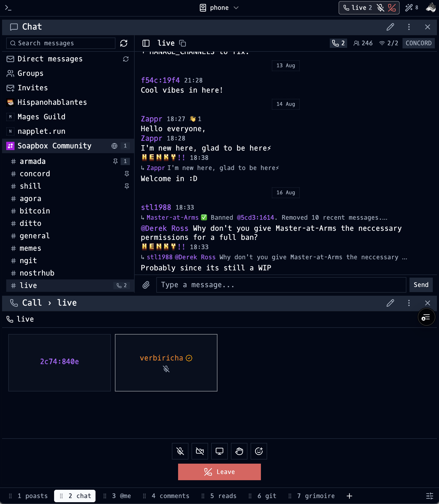Click @Derek Ross mention in stl1988 message
This screenshot has height=504, width=439.
[x=164, y=228]
